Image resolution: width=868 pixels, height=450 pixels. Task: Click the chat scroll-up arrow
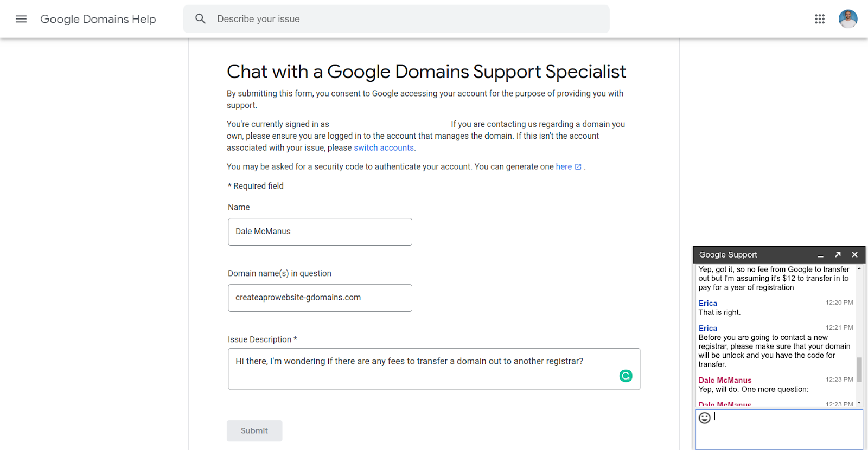point(859,269)
